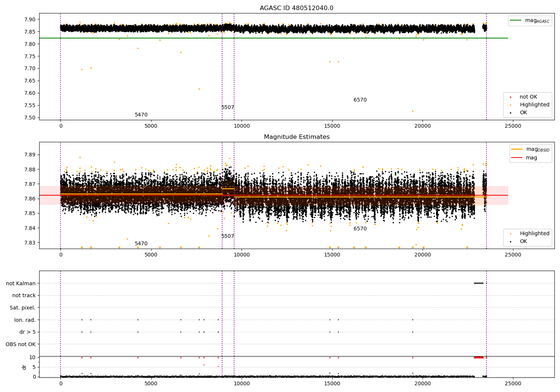Click the "6570" label in Magnitude Estimates panel
Screen dimensions: 560x392
point(360,229)
